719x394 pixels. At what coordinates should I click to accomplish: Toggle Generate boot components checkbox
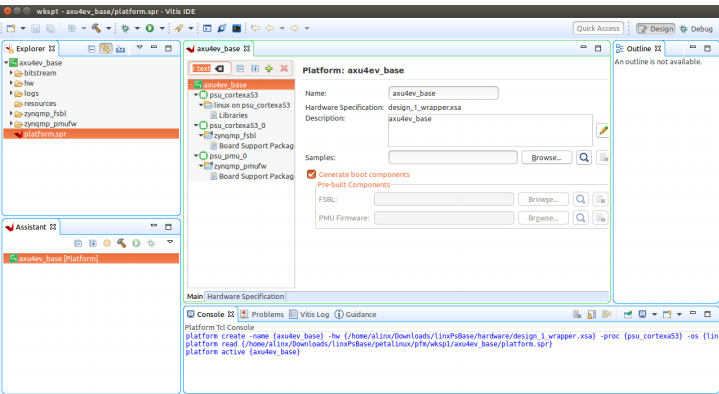311,174
